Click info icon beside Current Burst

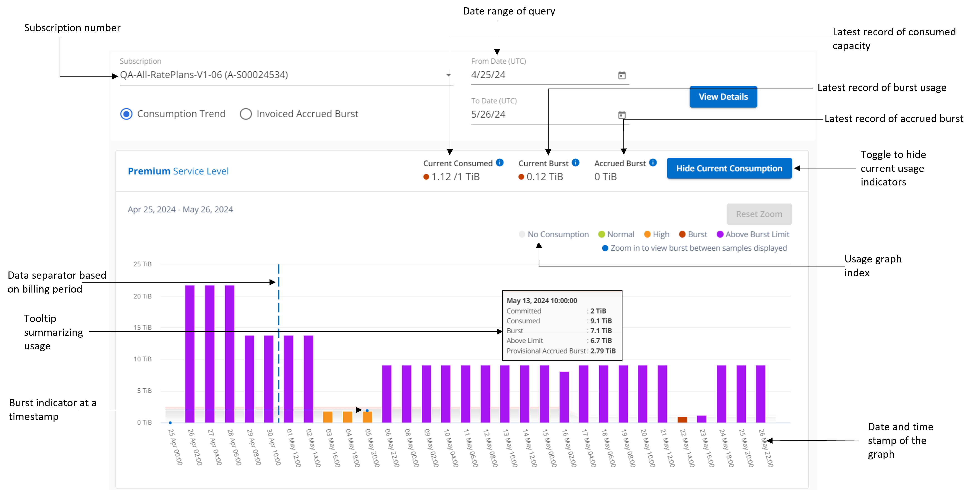click(576, 163)
